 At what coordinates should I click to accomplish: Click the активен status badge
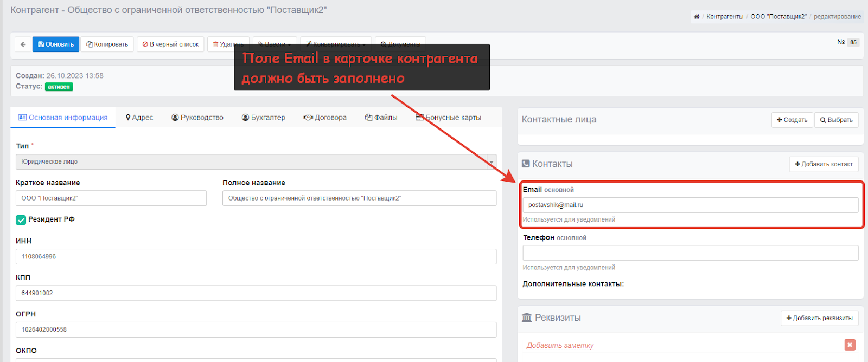click(x=59, y=87)
